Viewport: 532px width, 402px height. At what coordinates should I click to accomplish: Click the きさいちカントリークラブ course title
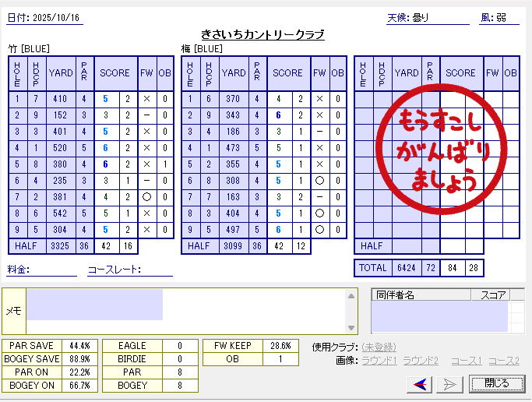(x=262, y=35)
